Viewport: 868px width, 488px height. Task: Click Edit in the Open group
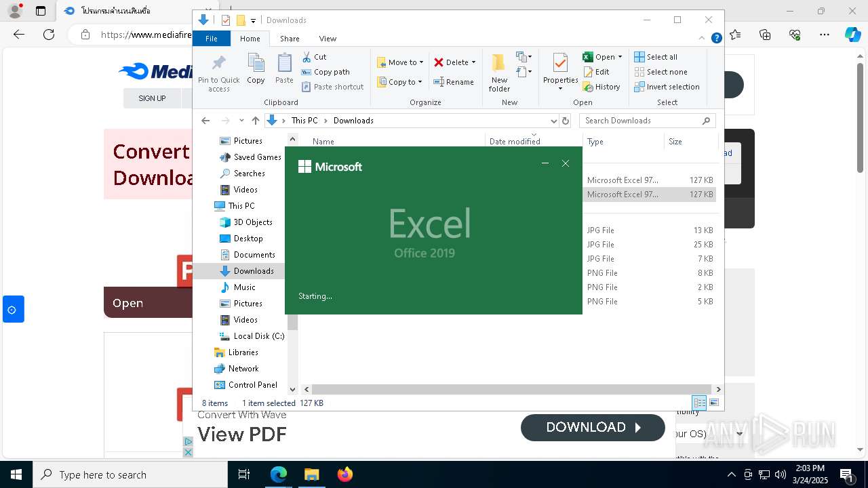tap(595, 72)
